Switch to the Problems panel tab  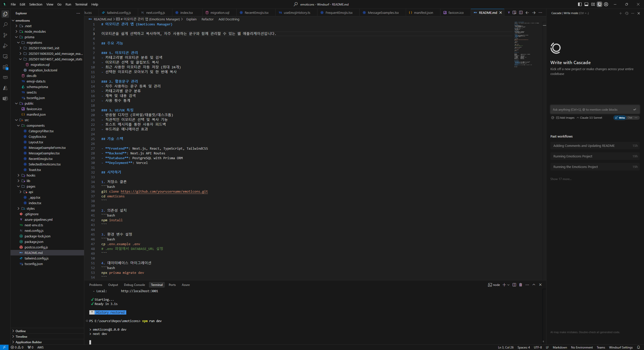coord(96,285)
